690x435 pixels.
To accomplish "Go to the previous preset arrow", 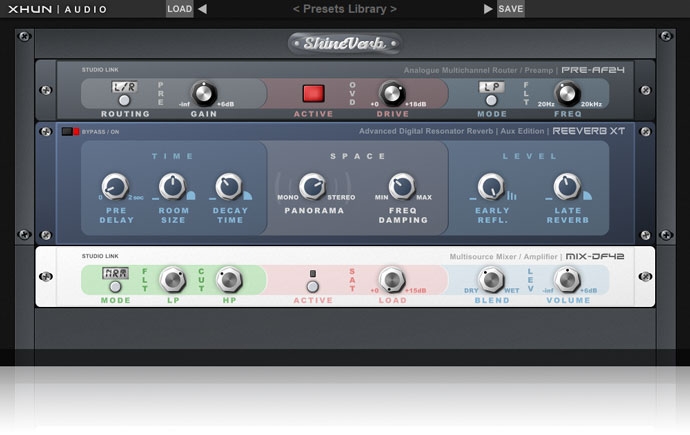I will tap(203, 9).
